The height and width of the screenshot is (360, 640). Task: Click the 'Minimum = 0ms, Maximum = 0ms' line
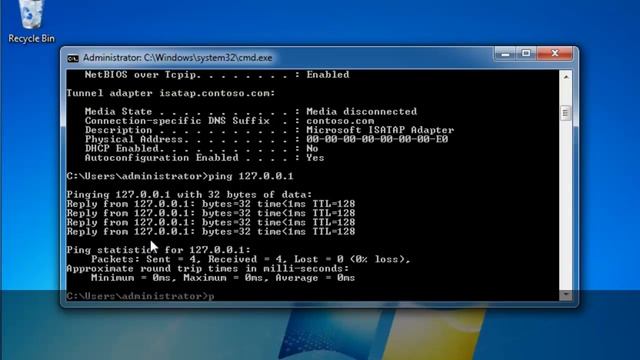[x=223, y=278]
